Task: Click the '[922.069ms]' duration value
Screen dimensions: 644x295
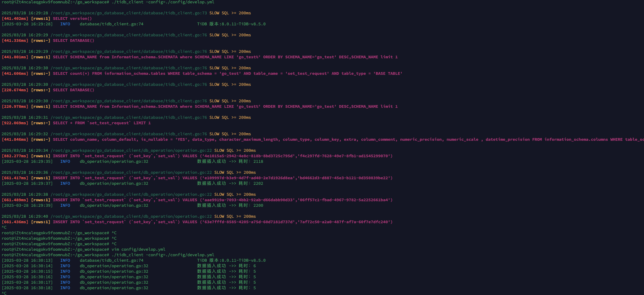Action: (x=15, y=123)
